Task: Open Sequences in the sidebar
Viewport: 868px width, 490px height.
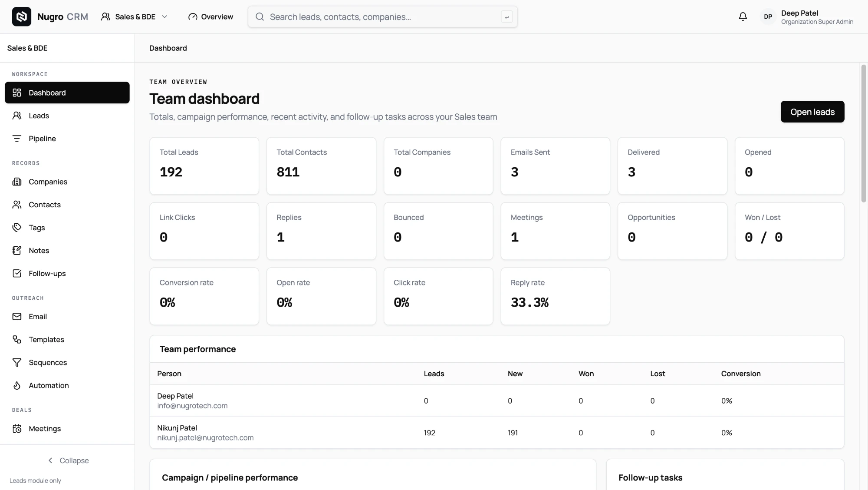Action: click(67, 362)
